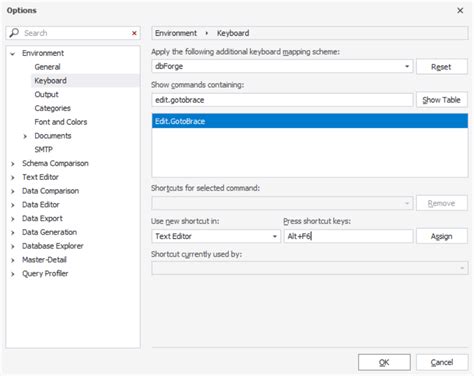Expand the Data Generation node
Image resolution: width=474 pixels, height=376 pixels.
[13, 233]
